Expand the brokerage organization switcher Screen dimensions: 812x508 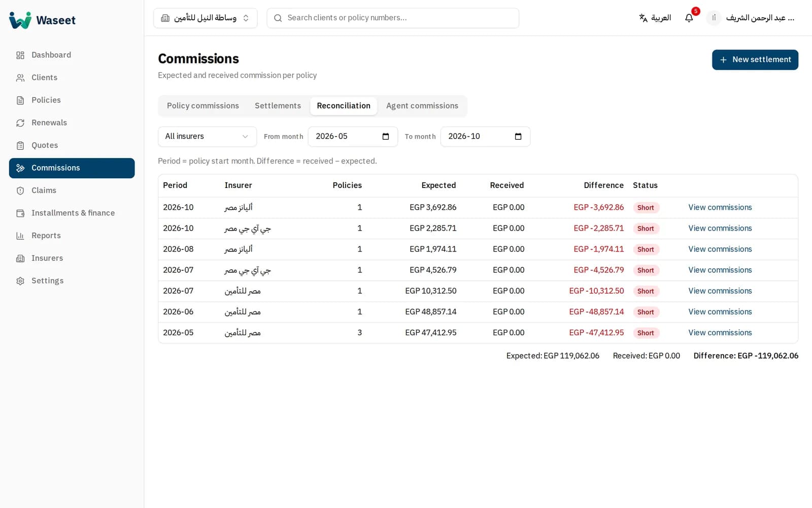206,18
